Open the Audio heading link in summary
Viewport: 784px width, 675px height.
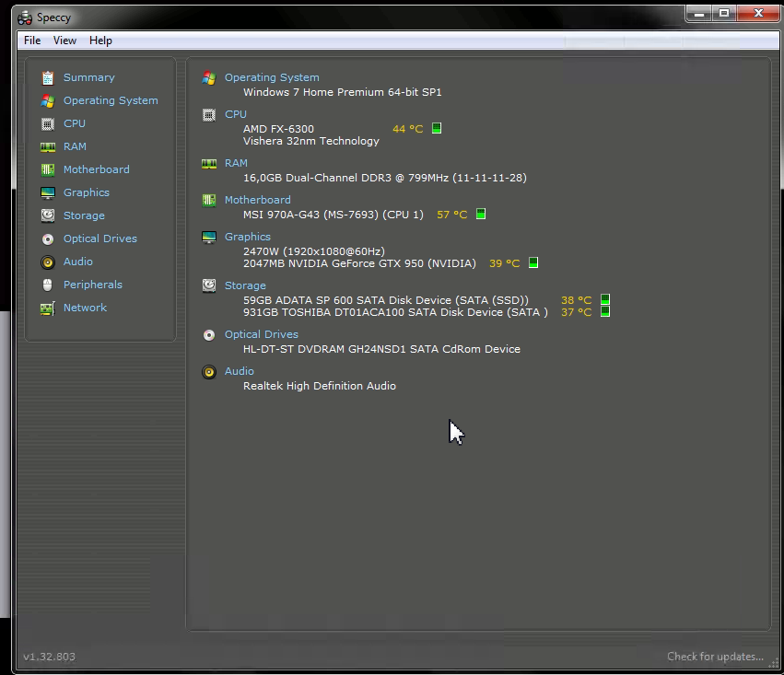coord(239,371)
